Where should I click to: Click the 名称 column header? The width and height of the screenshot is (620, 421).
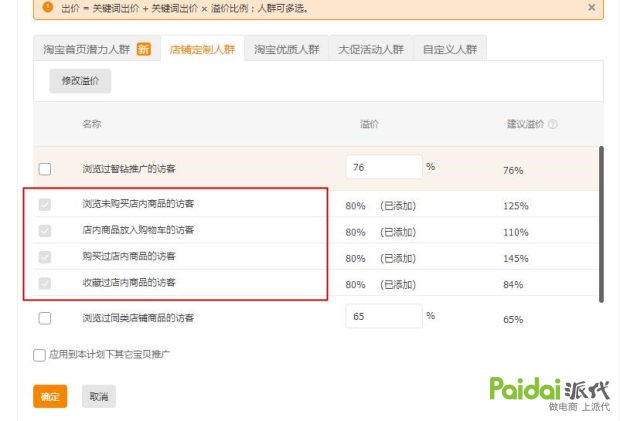92,124
